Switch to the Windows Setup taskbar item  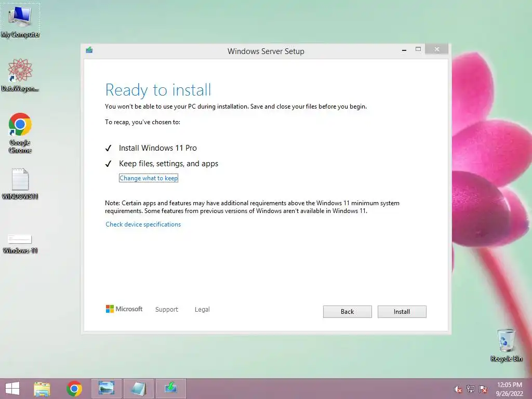(170, 389)
